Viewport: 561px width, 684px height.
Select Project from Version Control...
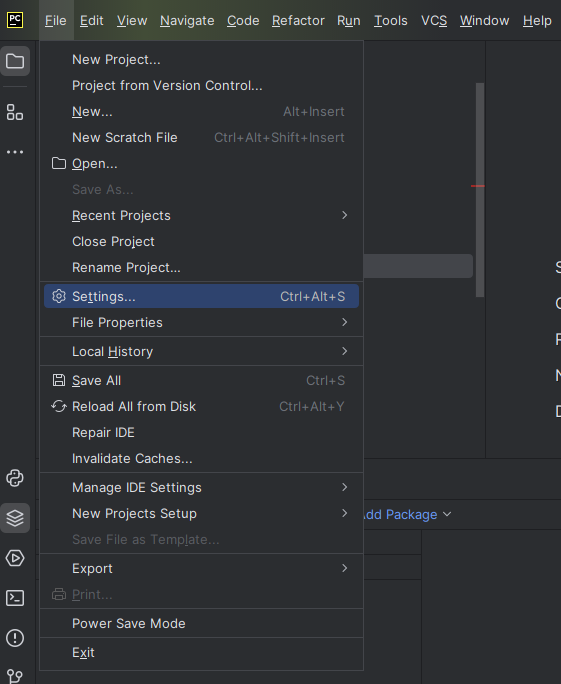(x=202, y=86)
